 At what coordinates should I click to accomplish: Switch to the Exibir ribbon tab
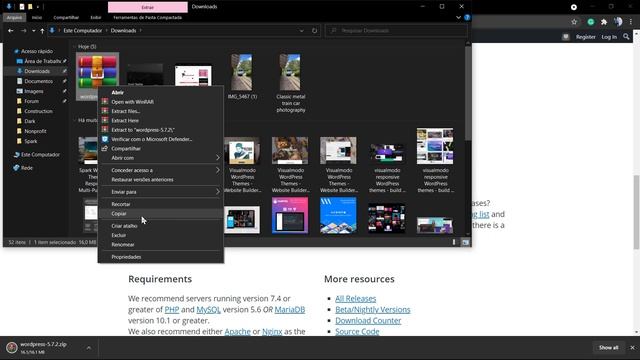(96, 18)
